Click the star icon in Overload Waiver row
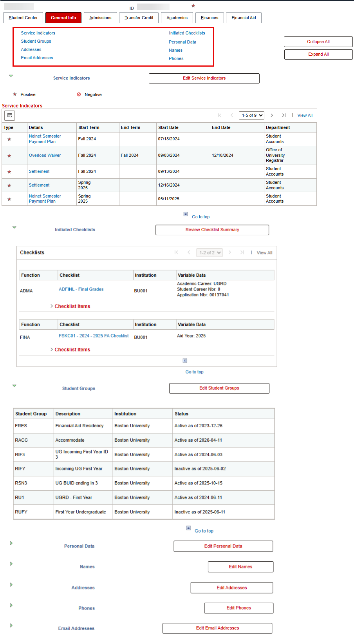354x644 pixels. coord(9,156)
